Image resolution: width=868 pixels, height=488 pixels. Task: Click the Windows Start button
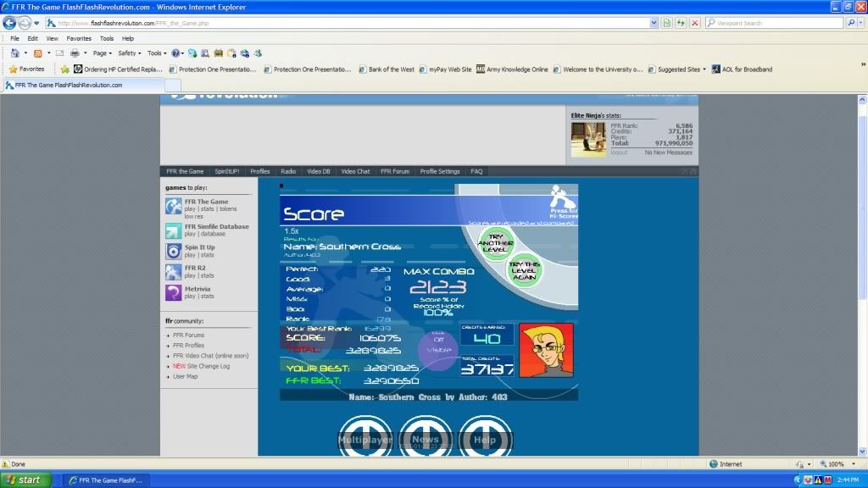[24, 480]
